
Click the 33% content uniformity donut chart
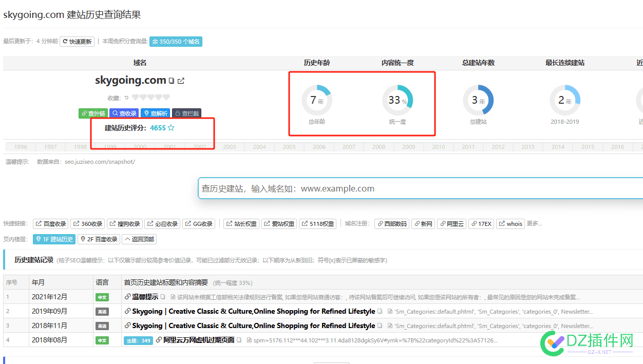click(x=398, y=100)
